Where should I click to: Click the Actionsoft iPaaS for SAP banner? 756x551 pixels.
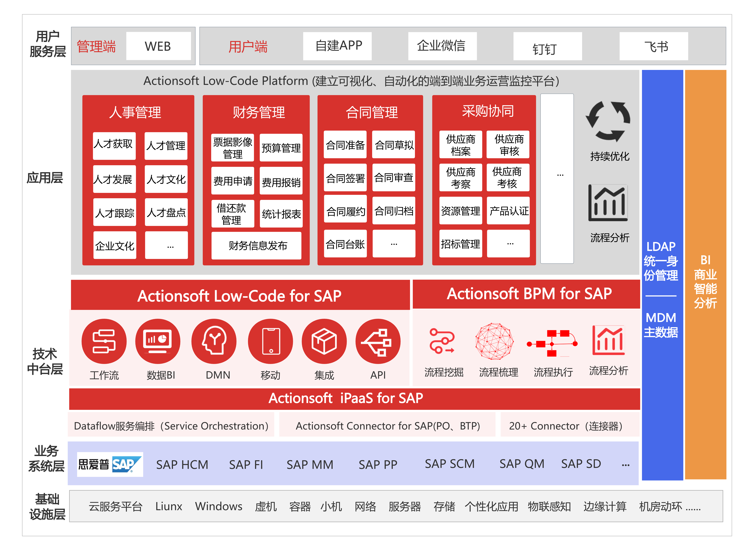pos(354,399)
